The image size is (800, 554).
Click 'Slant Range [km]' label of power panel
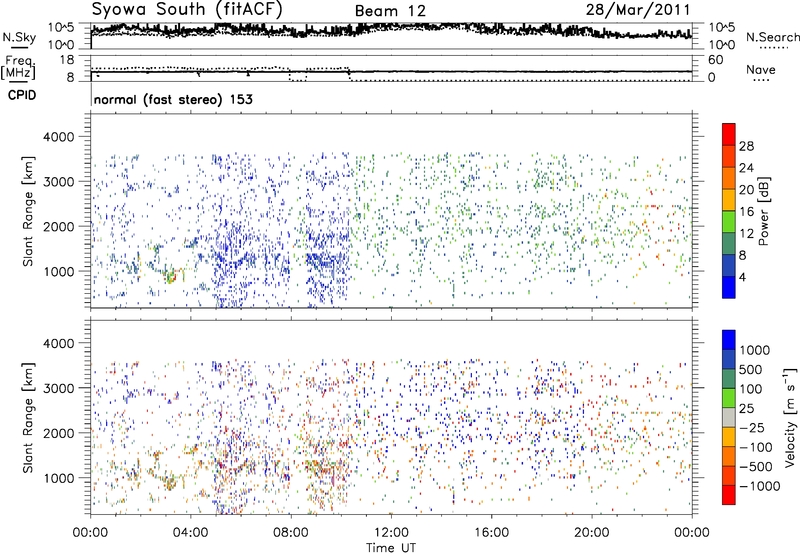click(x=28, y=211)
